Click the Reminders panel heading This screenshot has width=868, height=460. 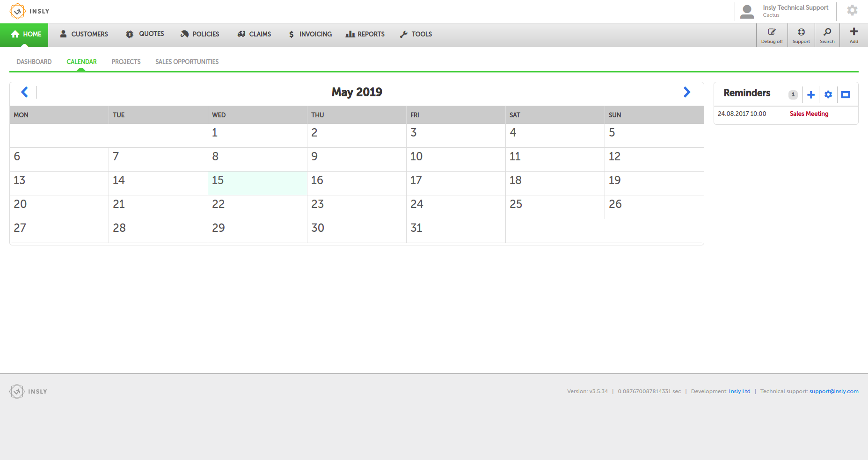[747, 93]
